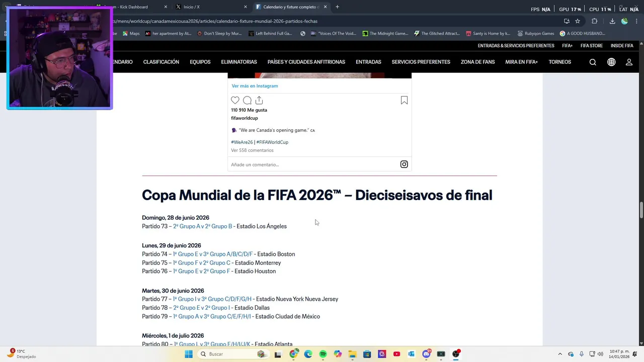Open Chrome's three-dot menu
Viewport: 644px width, 362px height.
tap(636, 21)
